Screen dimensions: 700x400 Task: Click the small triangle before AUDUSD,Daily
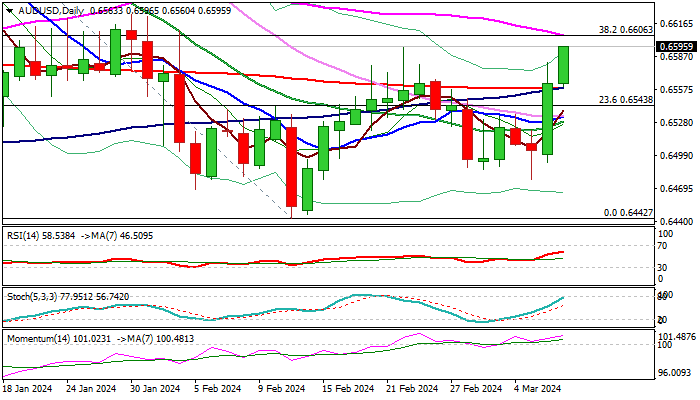point(9,10)
